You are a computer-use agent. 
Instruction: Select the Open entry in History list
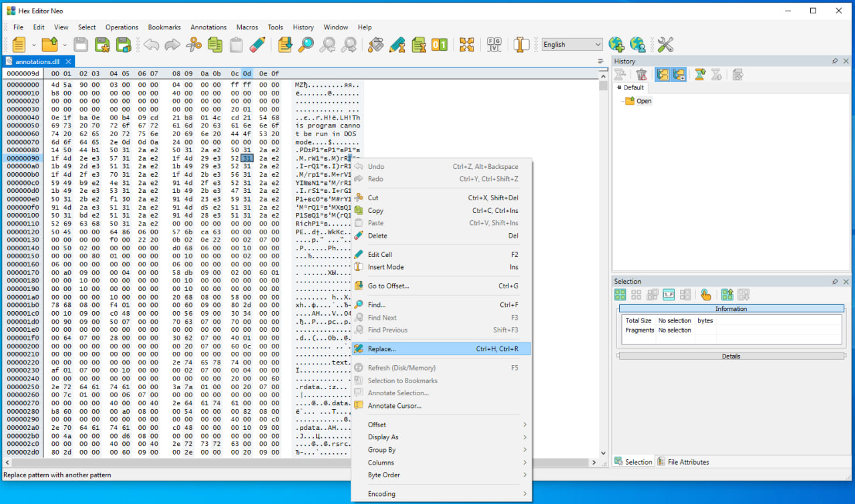tap(643, 101)
